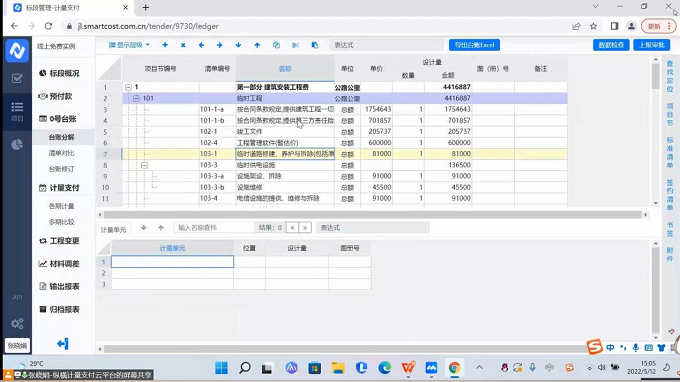The width and height of the screenshot is (680, 382).
Task: Open 查找定位 side tab
Action: tap(670, 76)
